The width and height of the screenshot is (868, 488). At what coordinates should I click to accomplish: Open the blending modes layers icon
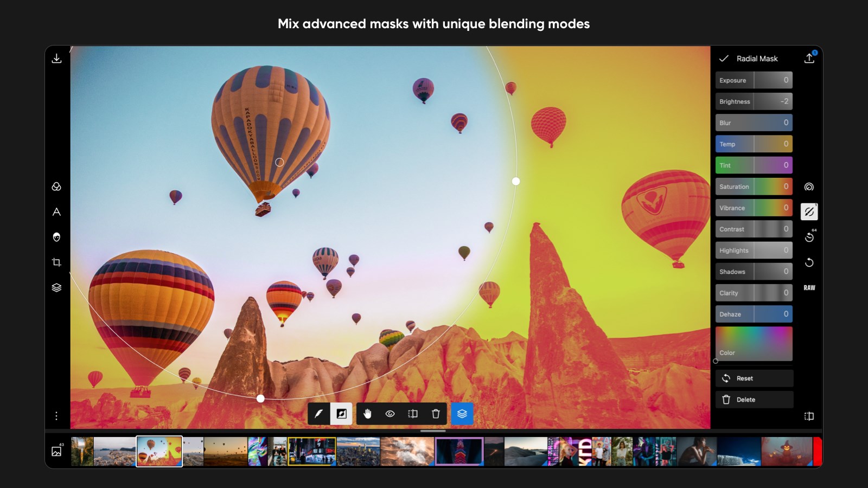pos(462,414)
